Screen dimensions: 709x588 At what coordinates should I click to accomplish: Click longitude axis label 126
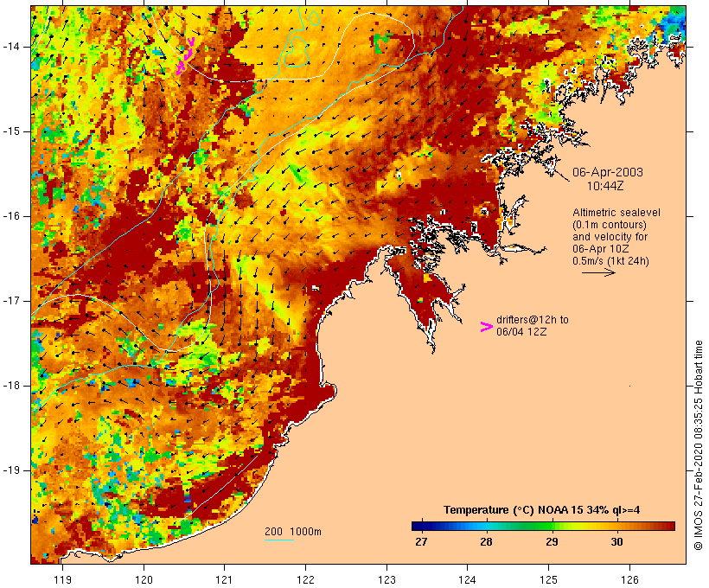[629, 579]
